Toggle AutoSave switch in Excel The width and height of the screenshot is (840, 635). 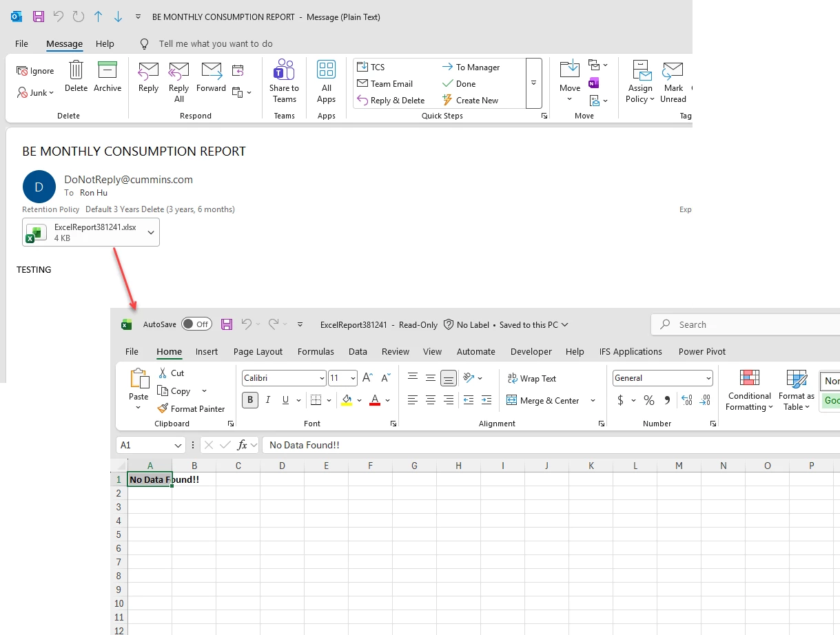tap(196, 324)
